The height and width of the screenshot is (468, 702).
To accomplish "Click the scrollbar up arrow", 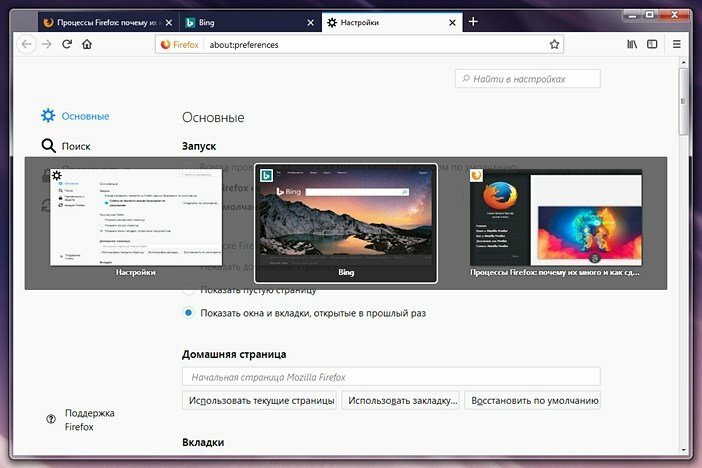I will point(683,61).
